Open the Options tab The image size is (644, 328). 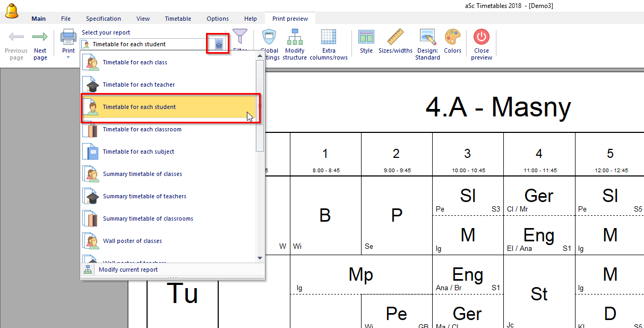[218, 19]
